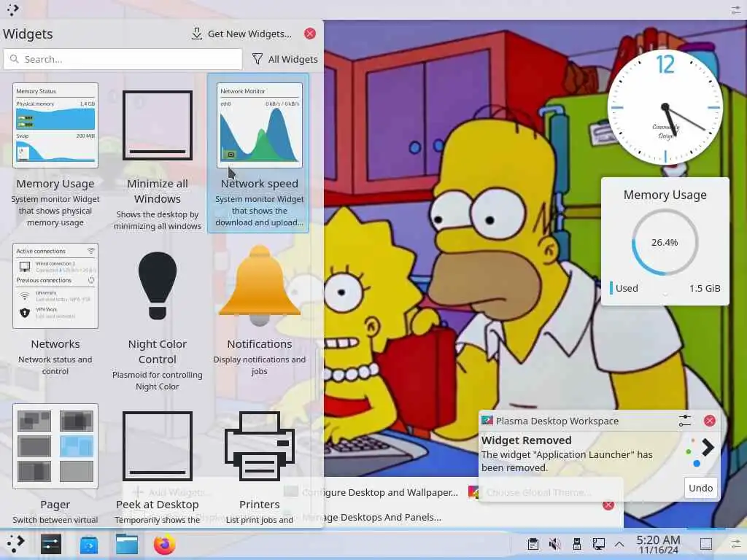Image resolution: width=747 pixels, height=560 pixels.
Task: Select the Memory Usage widget thumbnail
Action: point(55,125)
